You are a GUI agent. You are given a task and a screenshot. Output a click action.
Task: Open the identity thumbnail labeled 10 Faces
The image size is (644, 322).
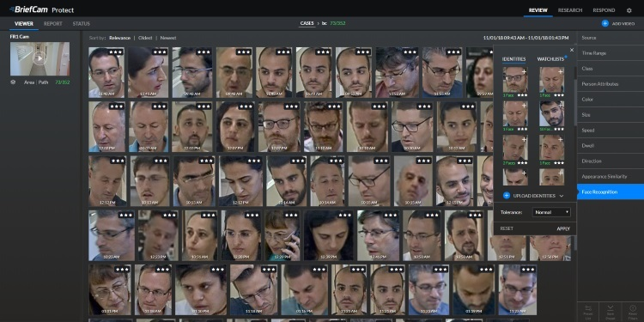551,113
